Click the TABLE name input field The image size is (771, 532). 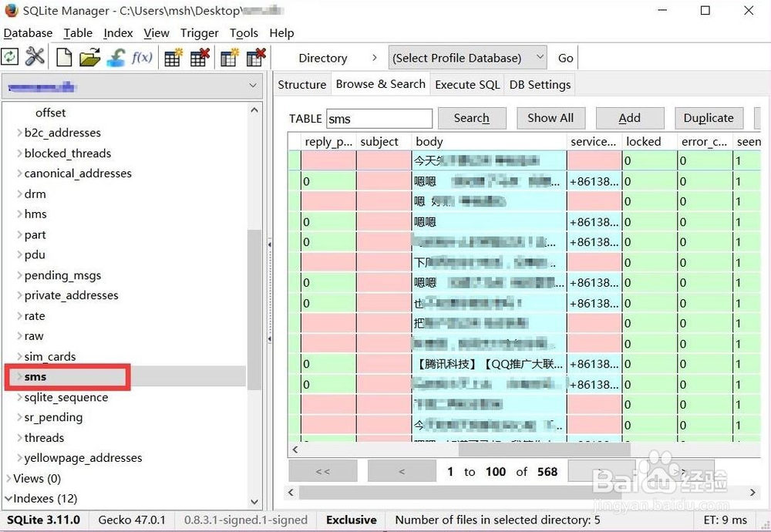[x=379, y=119]
